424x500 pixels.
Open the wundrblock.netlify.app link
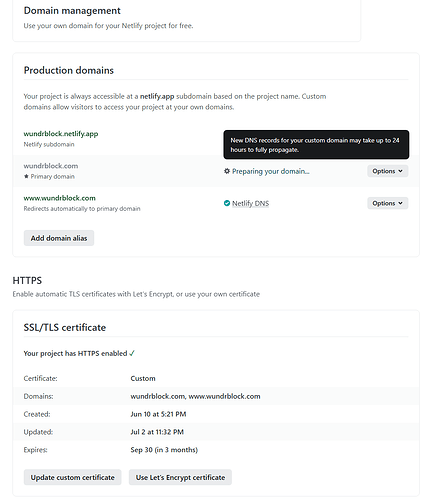[x=61, y=134]
